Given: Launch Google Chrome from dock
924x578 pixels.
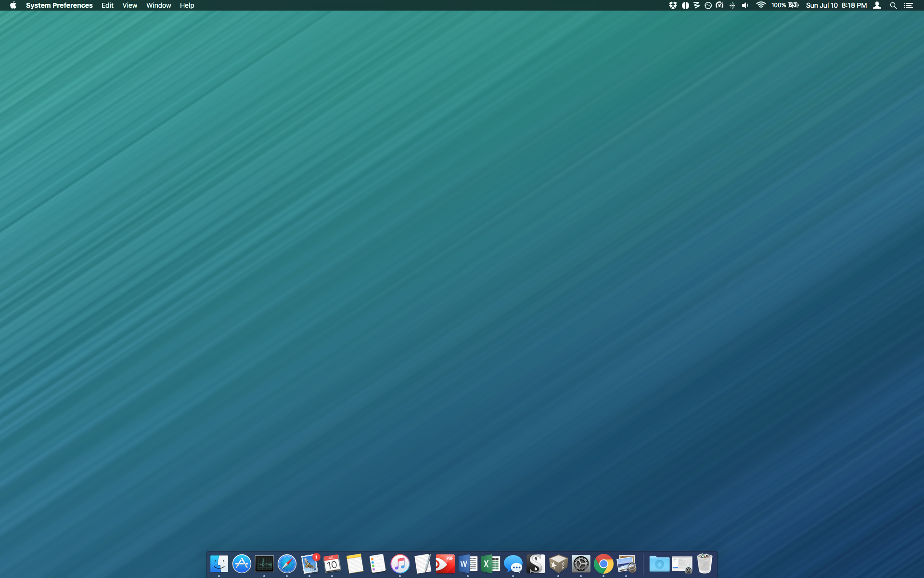Looking at the screenshot, I should (603, 564).
